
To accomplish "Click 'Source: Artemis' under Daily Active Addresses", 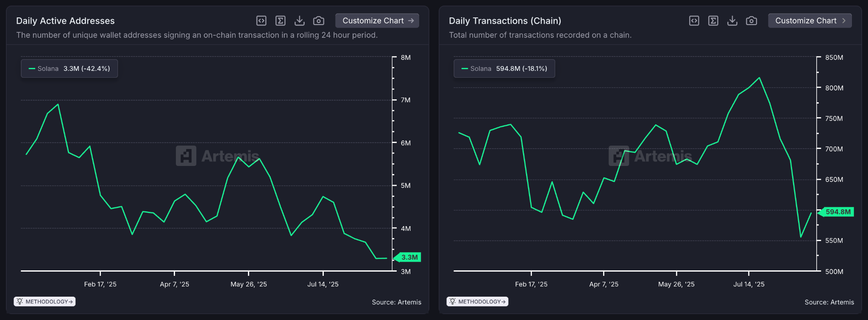I will click(x=397, y=302).
